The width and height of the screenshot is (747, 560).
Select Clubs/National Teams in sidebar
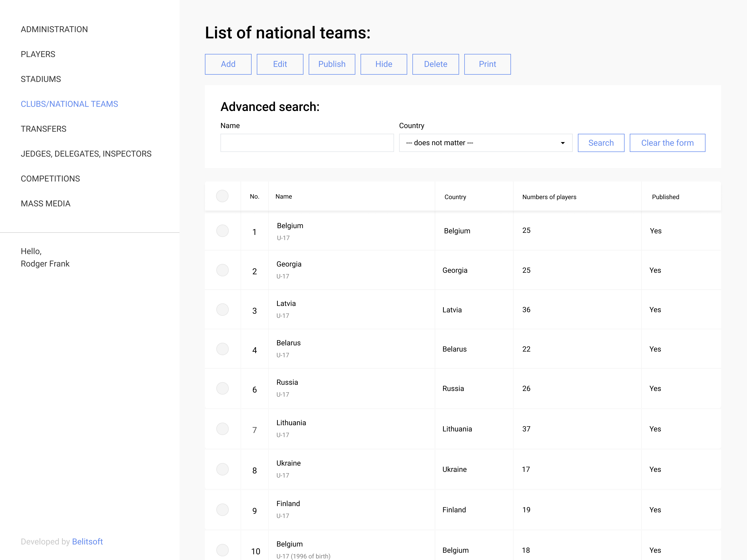click(x=69, y=104)
